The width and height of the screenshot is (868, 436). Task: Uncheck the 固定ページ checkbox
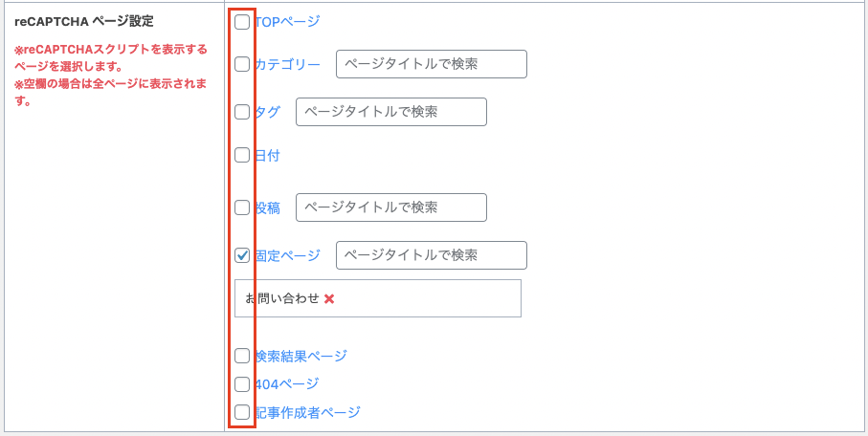pos(242,255)
